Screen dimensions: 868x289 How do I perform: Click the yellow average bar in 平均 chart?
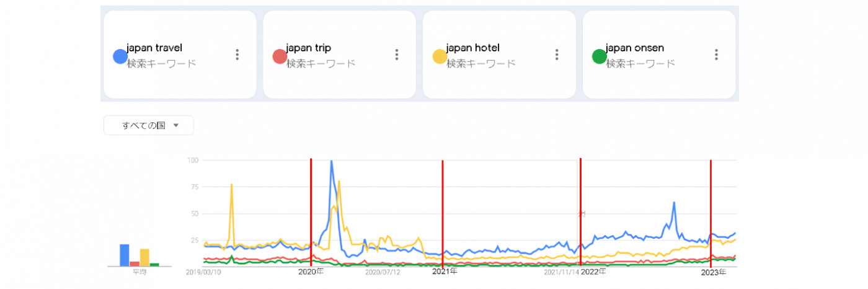point(144,257)
